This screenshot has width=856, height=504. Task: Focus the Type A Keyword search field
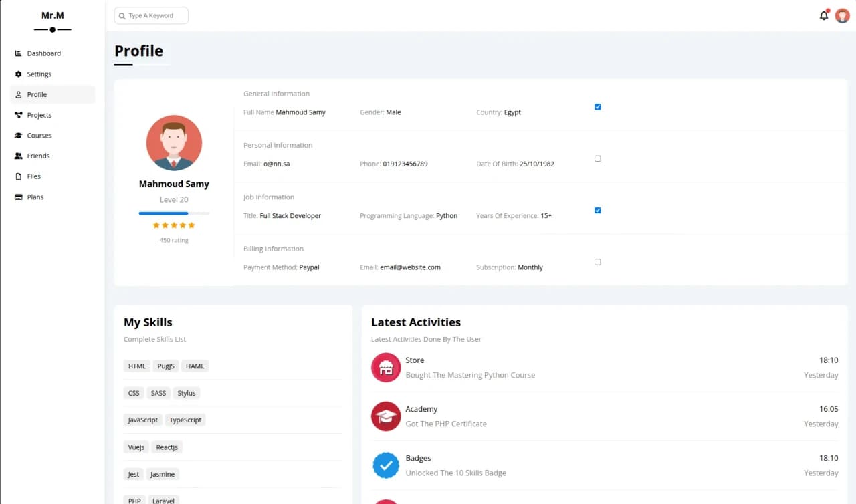tap(151, 15)
